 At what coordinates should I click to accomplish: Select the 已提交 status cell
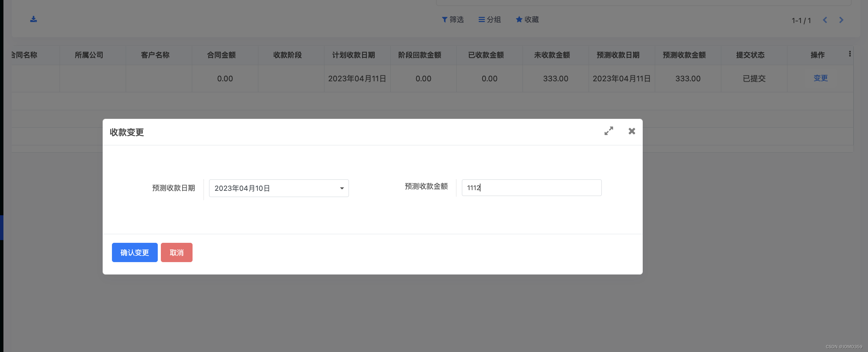[x=754, y=79]
